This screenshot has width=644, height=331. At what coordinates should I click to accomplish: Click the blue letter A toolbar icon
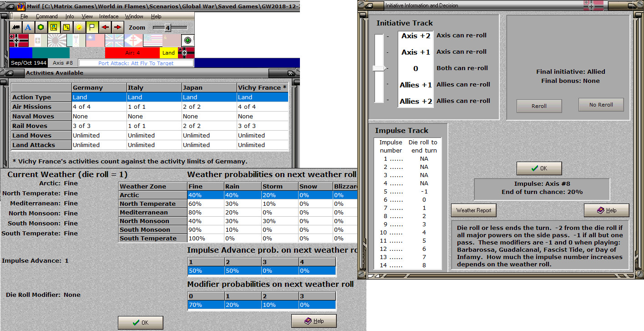27,27
